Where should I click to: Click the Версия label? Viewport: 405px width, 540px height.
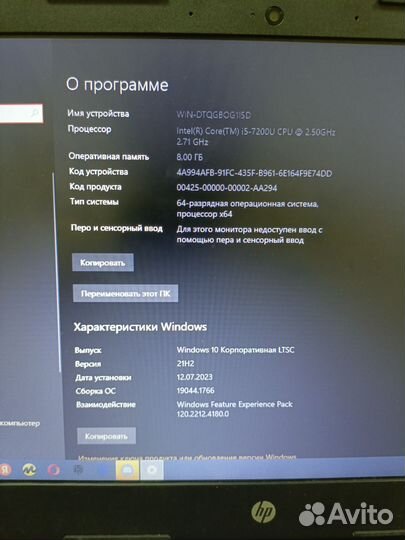pos(88,364)
